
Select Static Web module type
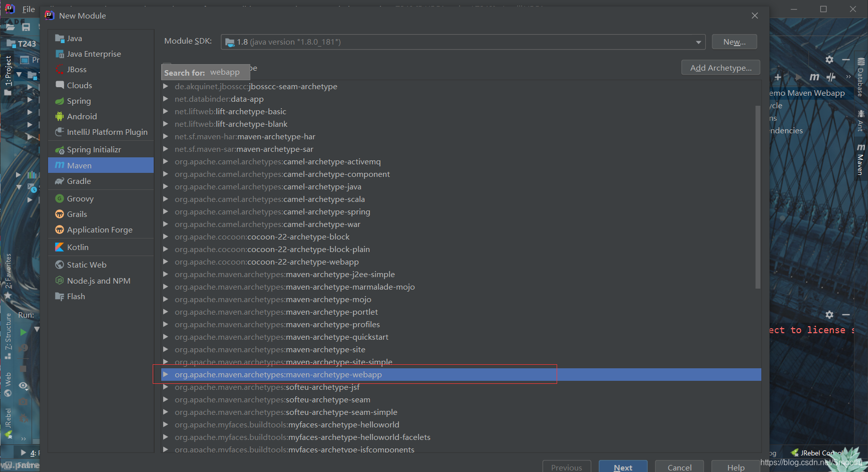tap(87, 265)
